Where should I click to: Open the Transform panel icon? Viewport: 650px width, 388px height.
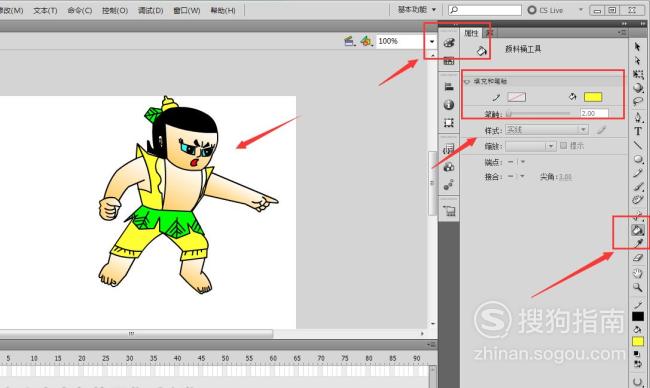point(449,123)
